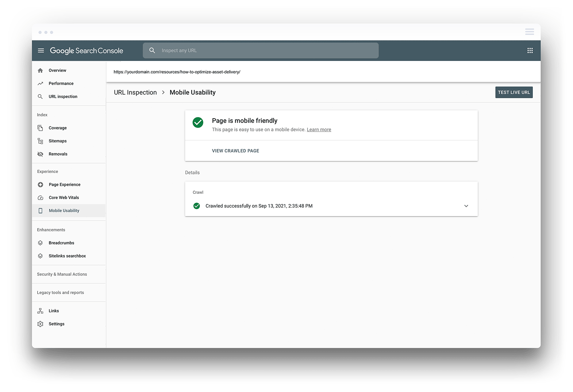Click the breadcrumb separator arrow
Image resolution: width=573 pixels, height=392 pixels.
pos(163,92)
